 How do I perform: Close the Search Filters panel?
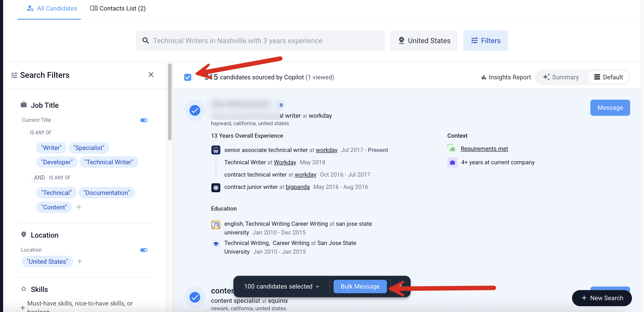click(x=151, y=74)
